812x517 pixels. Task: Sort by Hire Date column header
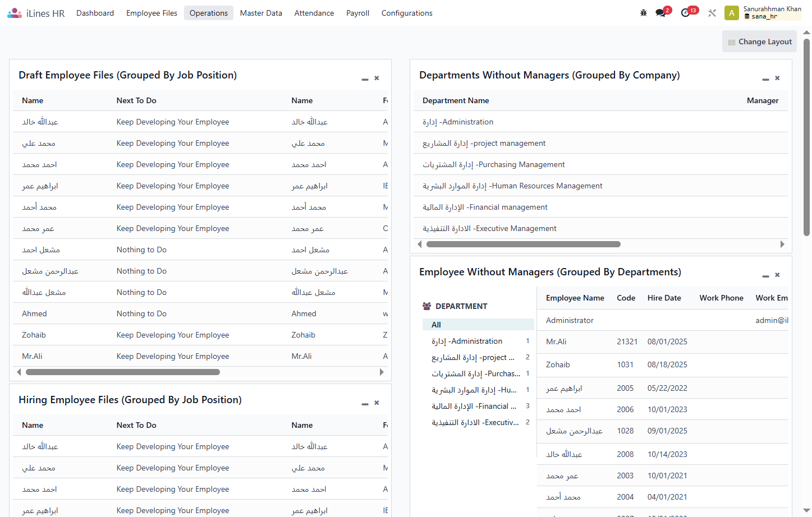tap(664, 298)
